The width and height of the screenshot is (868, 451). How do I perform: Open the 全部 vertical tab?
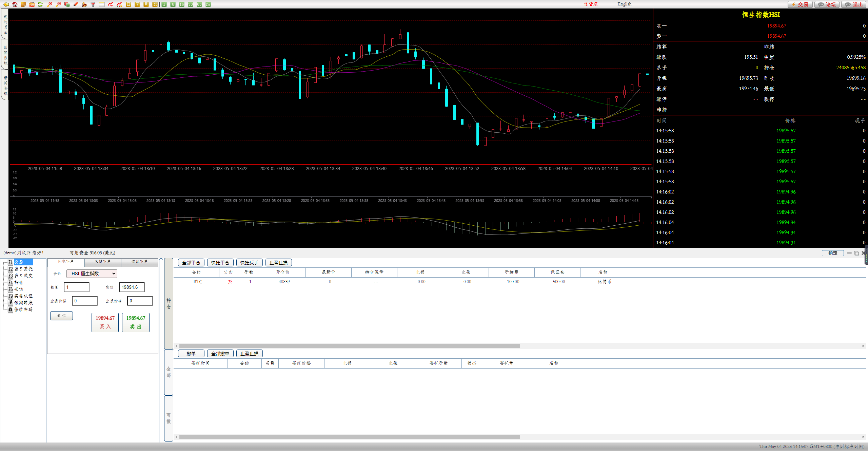click(x=169, y=372)
